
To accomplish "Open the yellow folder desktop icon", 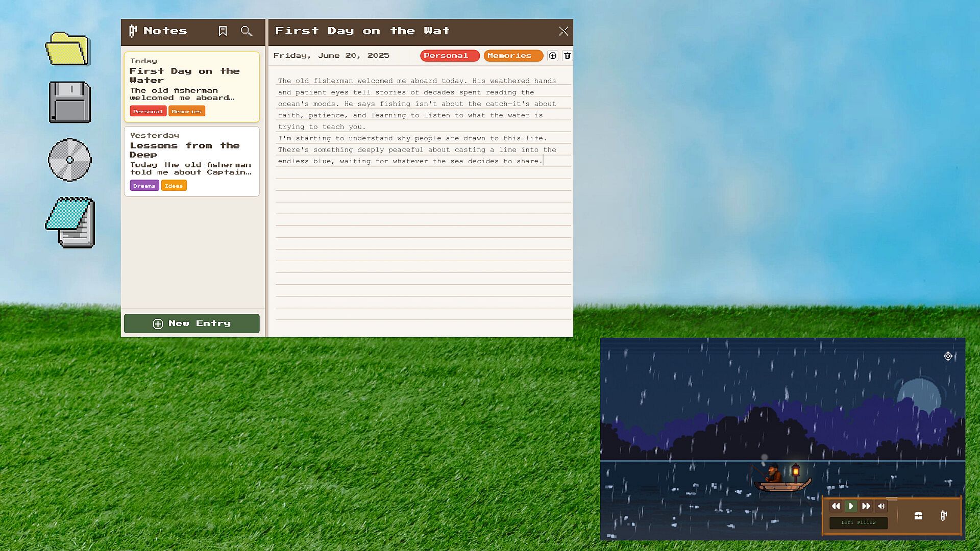I will point(68,49).
